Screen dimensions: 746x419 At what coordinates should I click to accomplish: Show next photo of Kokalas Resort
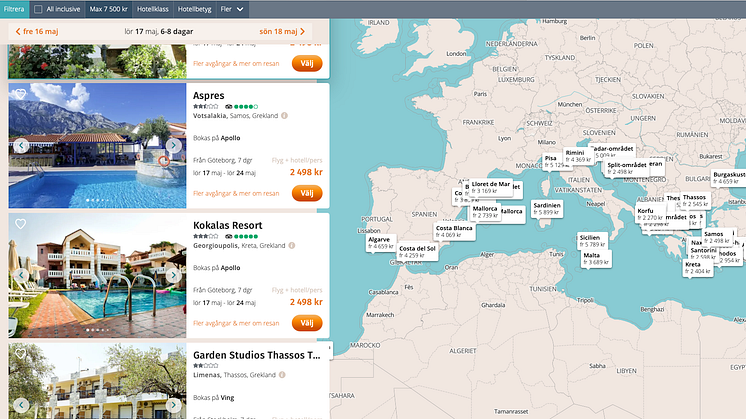174,275
